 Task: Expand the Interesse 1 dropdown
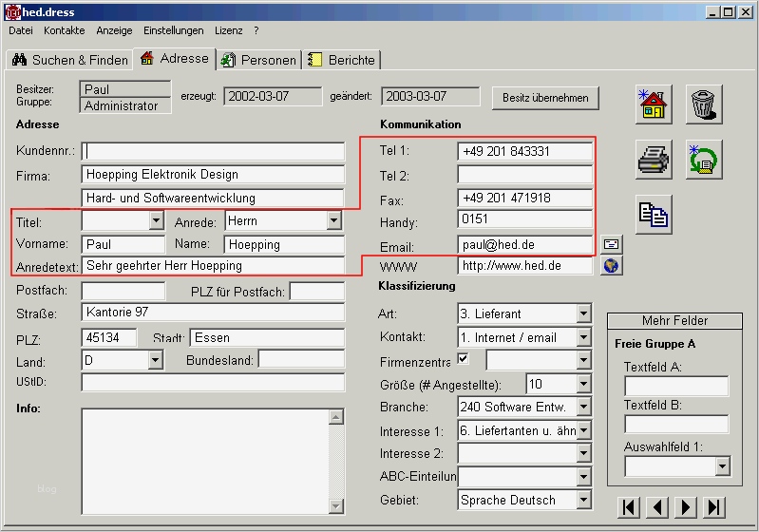[x=584, y=429]
